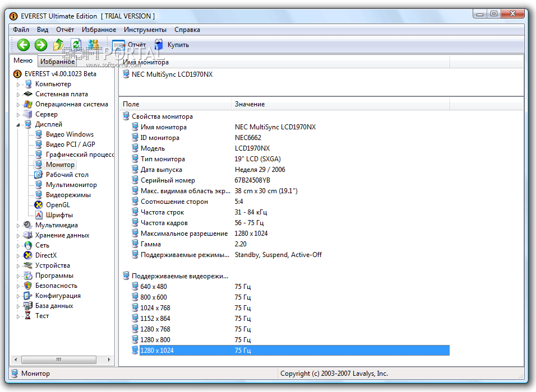
Task: Click the Сеть network globe icon
Action: pos(27,245)
